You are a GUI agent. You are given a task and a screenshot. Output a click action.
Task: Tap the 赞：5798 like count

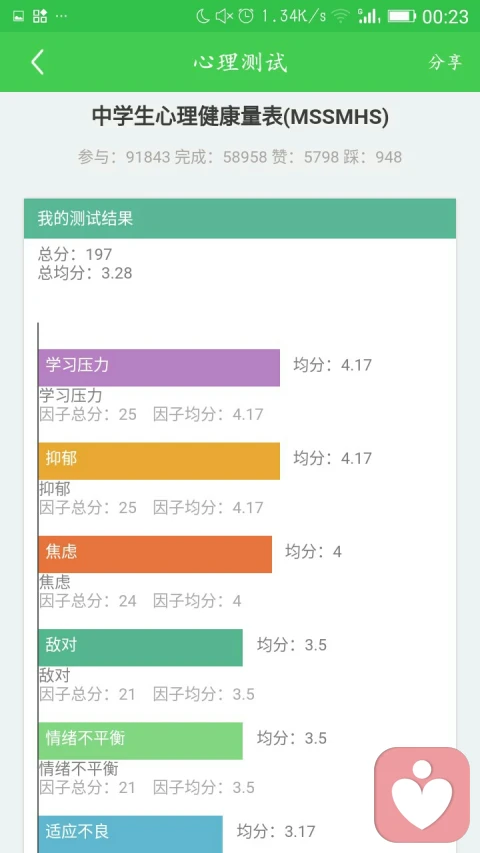306,157
